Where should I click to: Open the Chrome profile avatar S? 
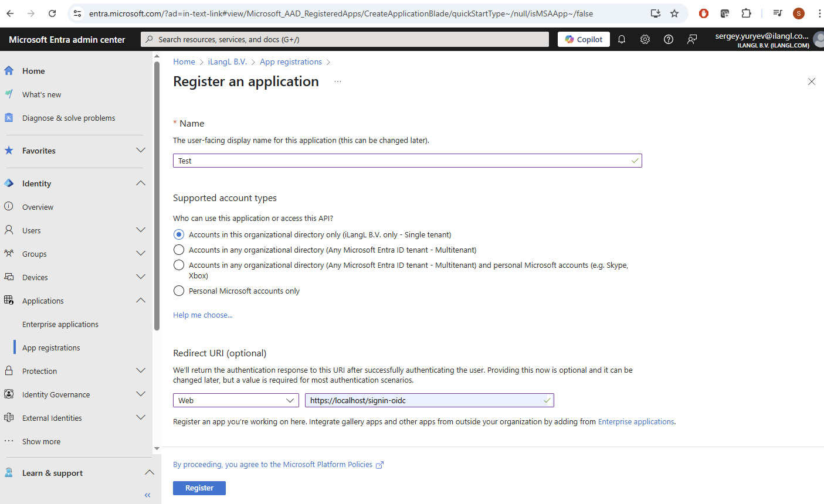pos(798,13)
